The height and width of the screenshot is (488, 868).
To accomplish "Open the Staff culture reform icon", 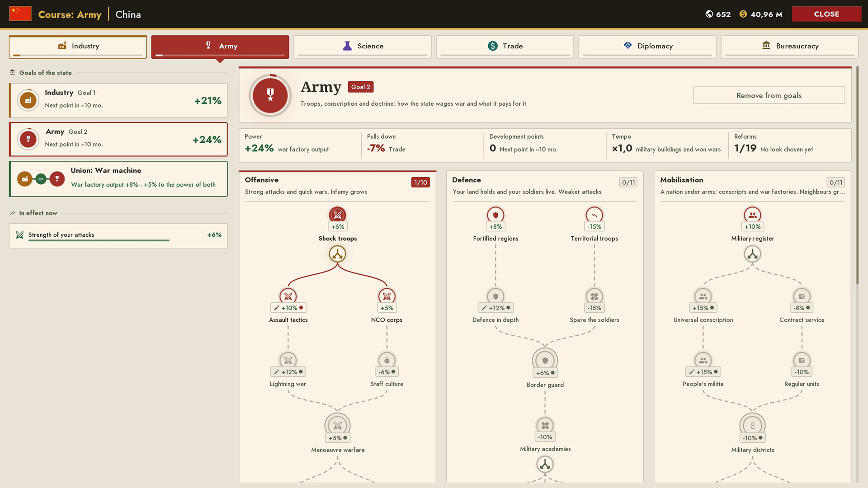I will coord(387,360).
